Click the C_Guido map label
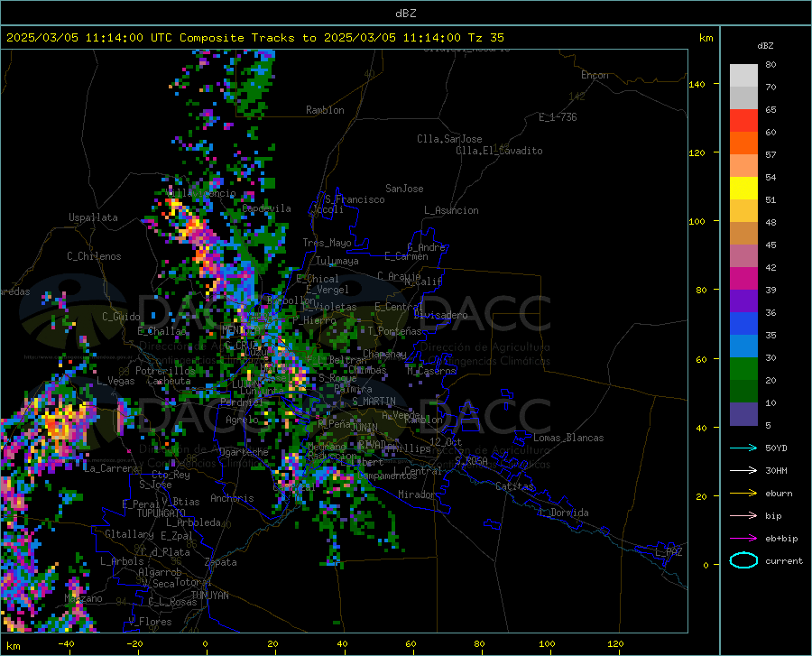Image resolution: width=812 pixels, height=656 pixels. coord(121,317)
